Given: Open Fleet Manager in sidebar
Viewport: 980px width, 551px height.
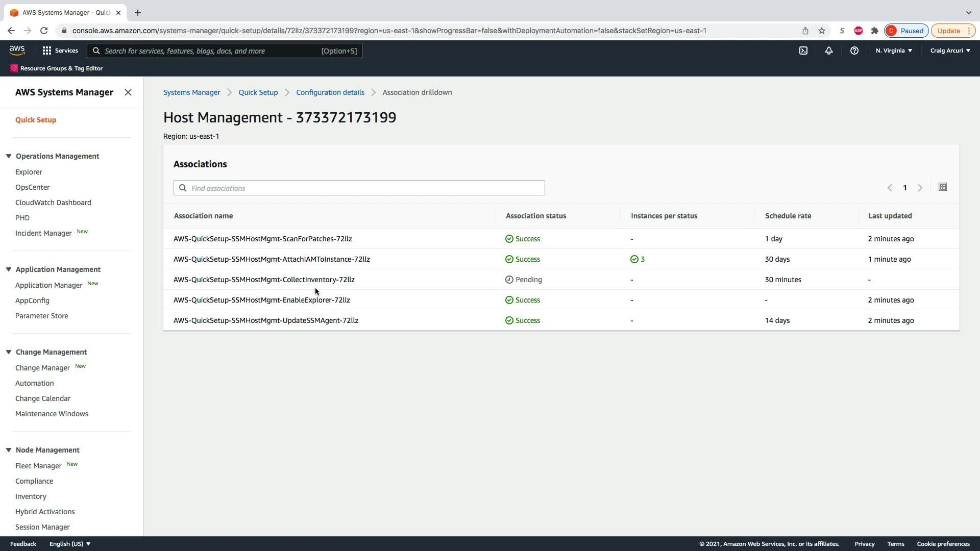Looking at the screenshot, I should click(x=38, y=466).
